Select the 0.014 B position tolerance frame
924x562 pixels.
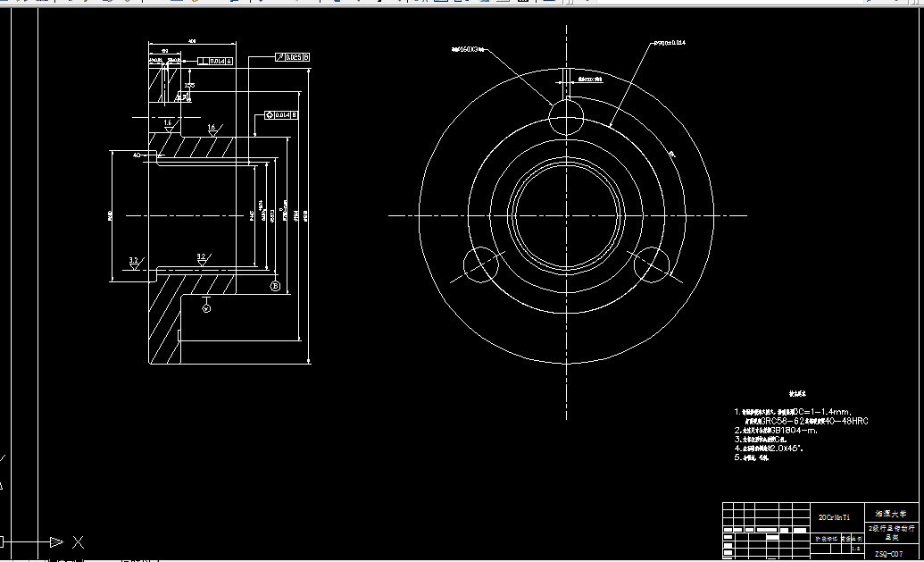click(281, 115)
